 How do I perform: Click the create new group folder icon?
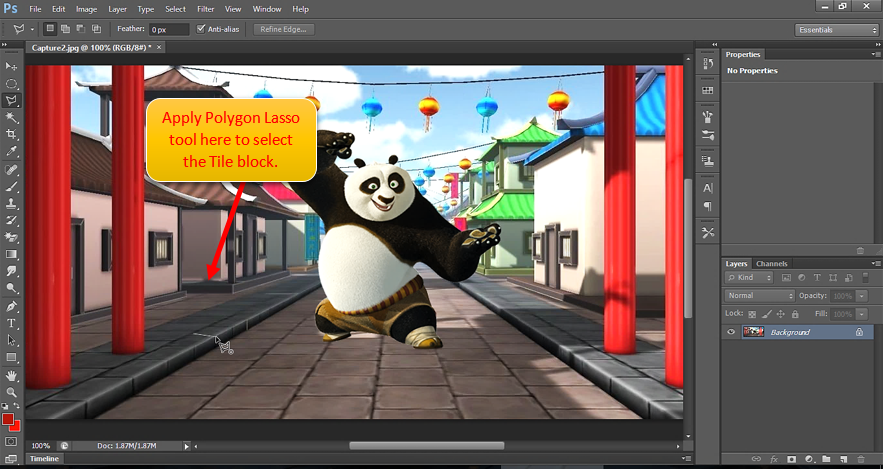click(x=826, y=459)
